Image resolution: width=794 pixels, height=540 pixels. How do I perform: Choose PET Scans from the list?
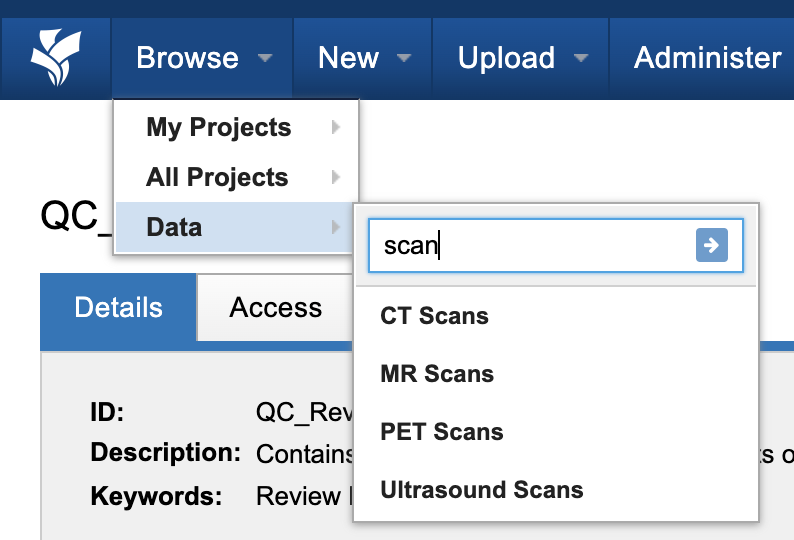[442, 432]
